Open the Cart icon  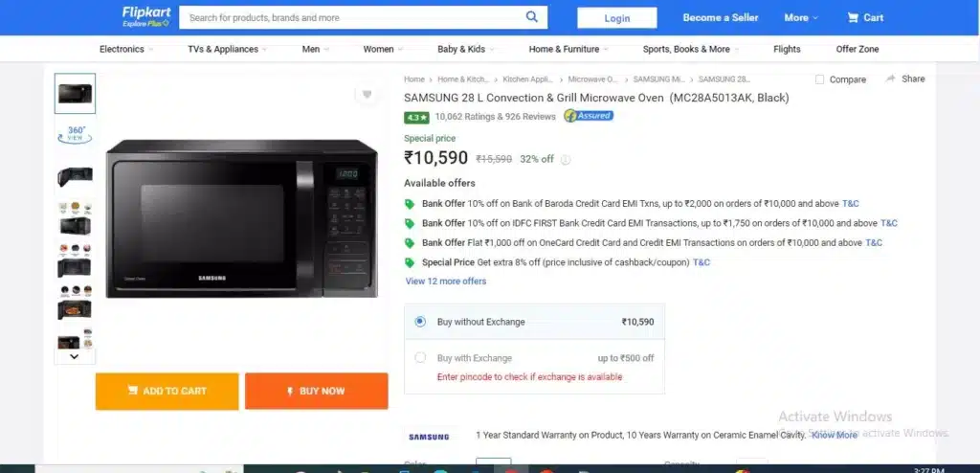(x=853, y=17)
